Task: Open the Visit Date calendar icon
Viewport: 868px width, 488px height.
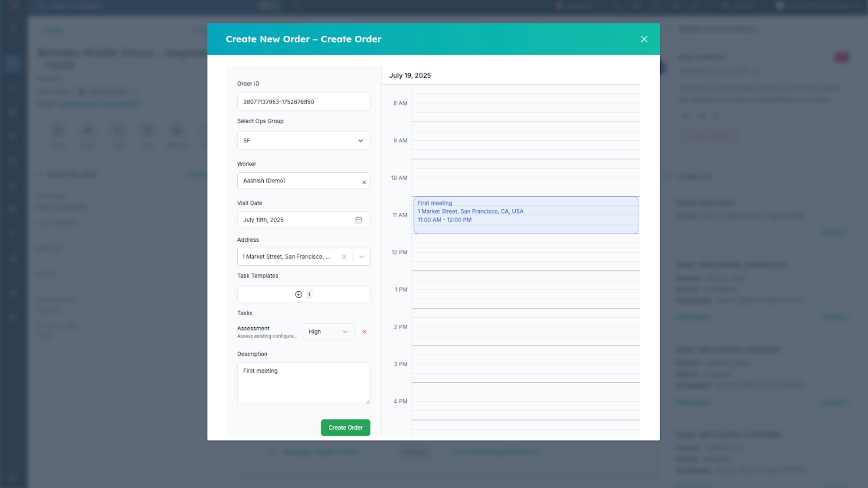Action: coord(359,220)
